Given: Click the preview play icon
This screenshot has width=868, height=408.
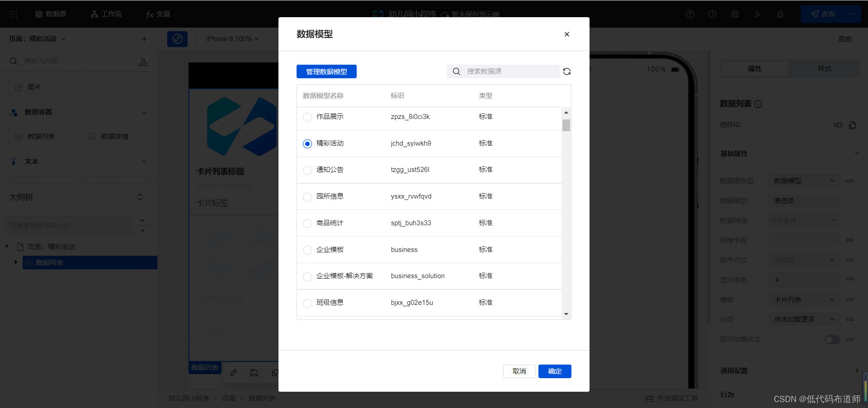Looking at the screenshot, I should [x=758, y=14].
